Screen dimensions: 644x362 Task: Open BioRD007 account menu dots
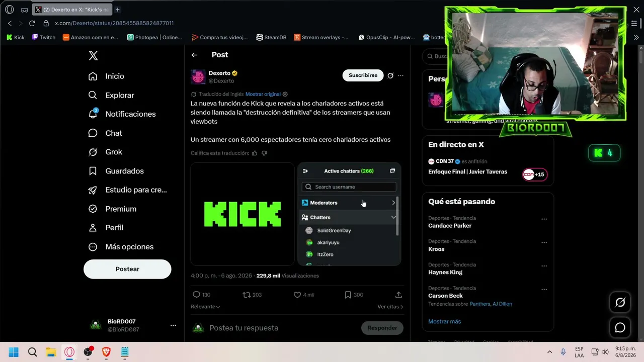(x=173, y=325)
